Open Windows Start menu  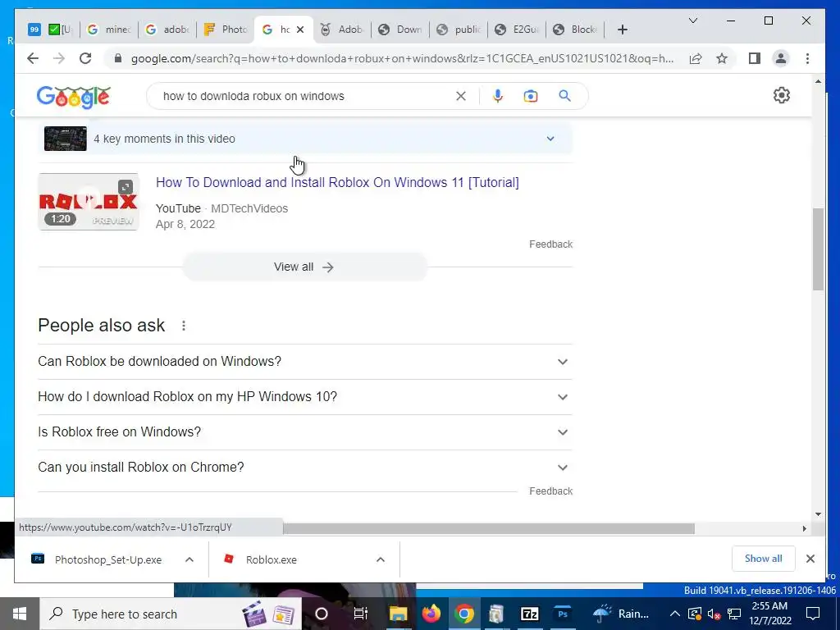20,614
